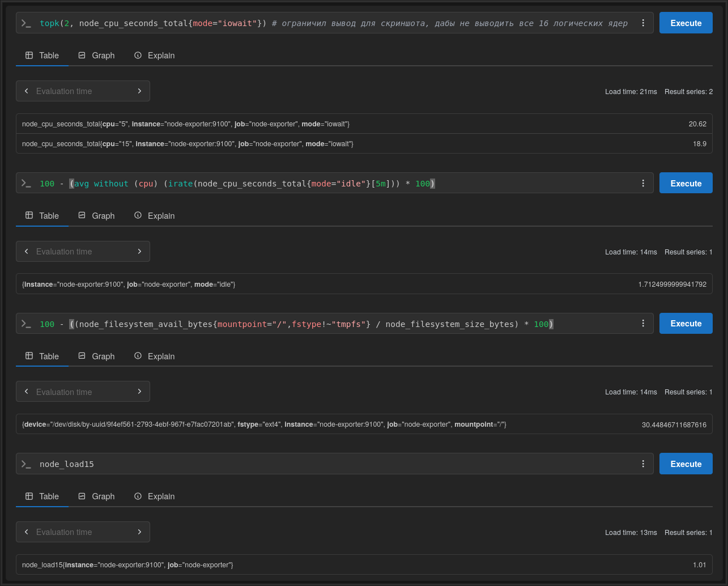Image resolution: width=728 pixels, height=586 pixels.
Task: Execute the topk iowait query
Action: pos(686,23)
